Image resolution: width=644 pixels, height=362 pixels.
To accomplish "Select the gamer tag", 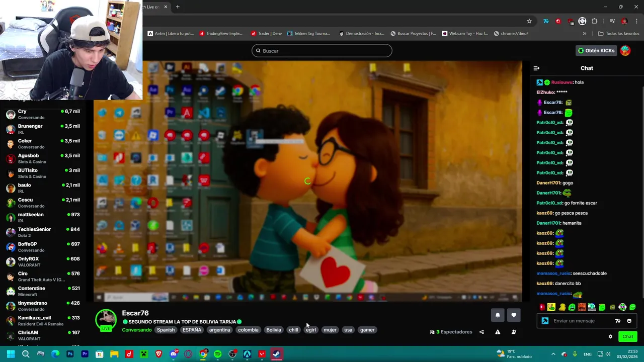I will 367,330.
